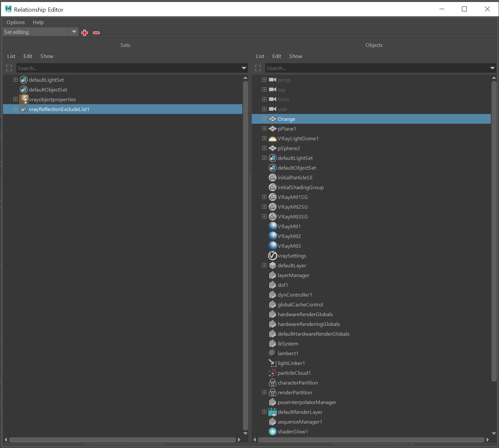Expand the defaultLayer node
The height and width of the screenshot is (448, 499).
click(264, 265)
